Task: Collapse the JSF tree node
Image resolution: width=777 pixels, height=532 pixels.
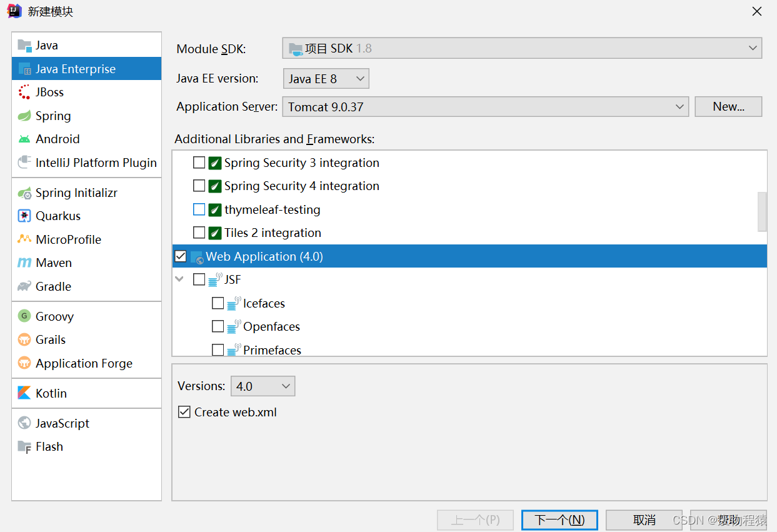Action: coord(180,279)
